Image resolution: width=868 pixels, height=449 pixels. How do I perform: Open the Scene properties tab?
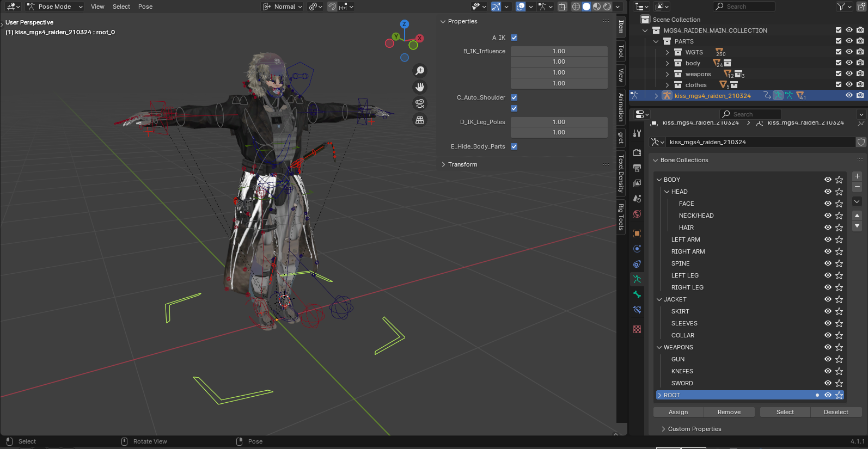pyautogui.click(x=637, y=199)
